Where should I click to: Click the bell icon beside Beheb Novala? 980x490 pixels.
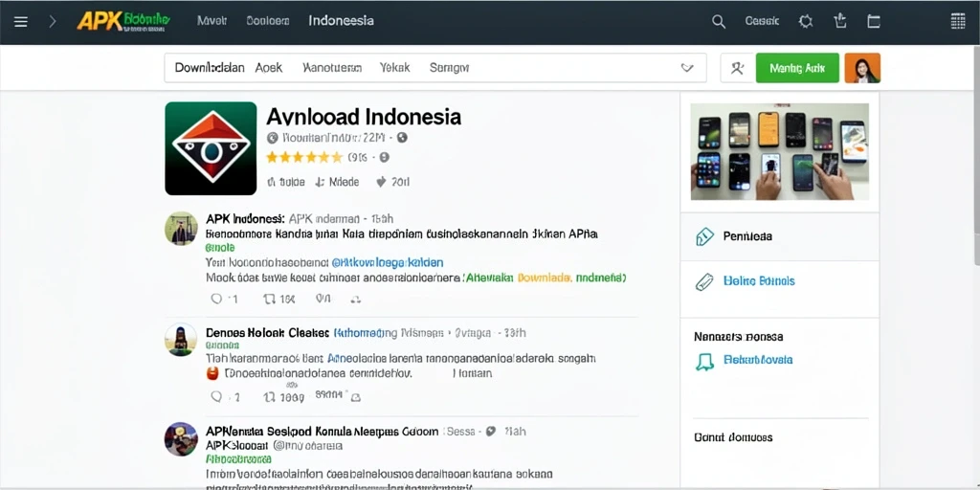tap(704, 361)
